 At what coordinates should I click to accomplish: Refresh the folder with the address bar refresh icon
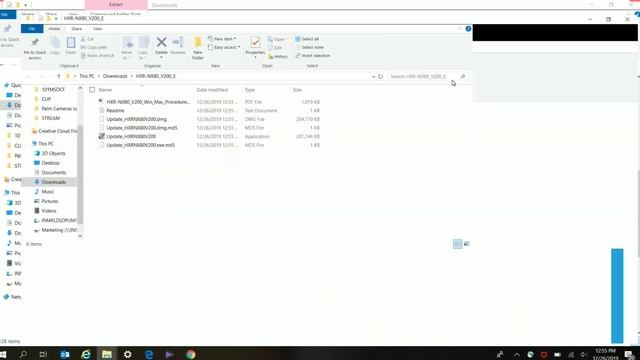(x=380, y=76)
